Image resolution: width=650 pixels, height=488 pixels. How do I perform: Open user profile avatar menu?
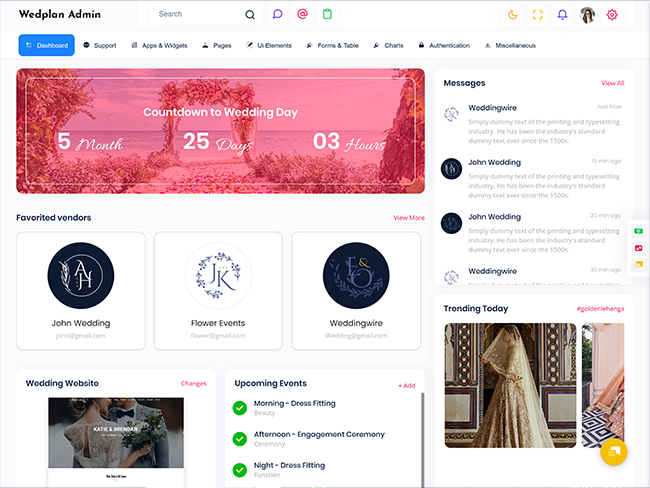[x=587, y=15]
